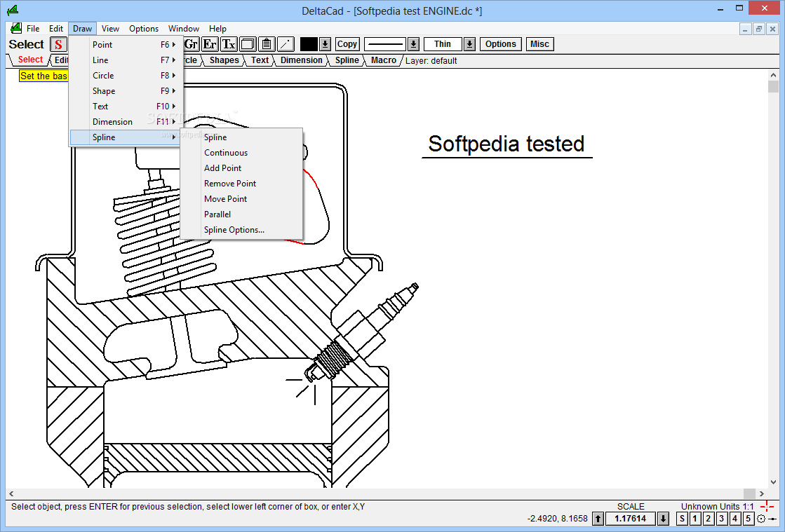Image resolution: width=785 pixels, height=532 pixels.
Task: Open the Thin line width dropdown arrow
Action: coord(469,44)
